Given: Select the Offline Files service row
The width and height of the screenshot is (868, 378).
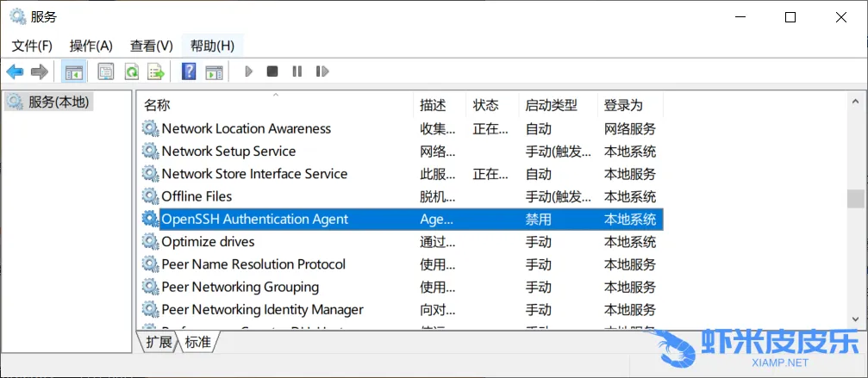Looking at the screenshot, I should point(197,196).
